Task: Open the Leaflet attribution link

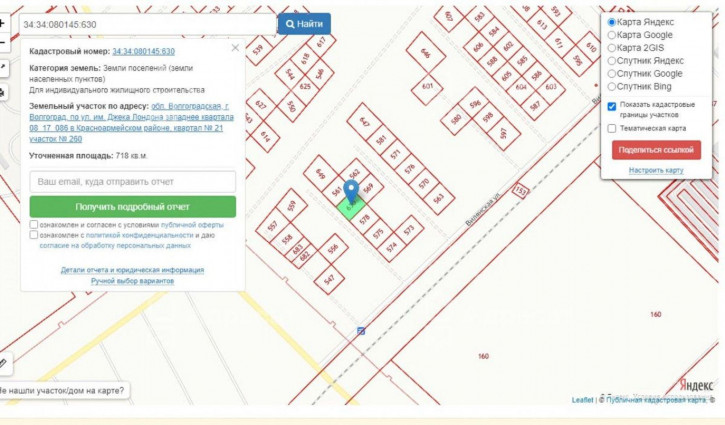Action: [x=582, y=400]
